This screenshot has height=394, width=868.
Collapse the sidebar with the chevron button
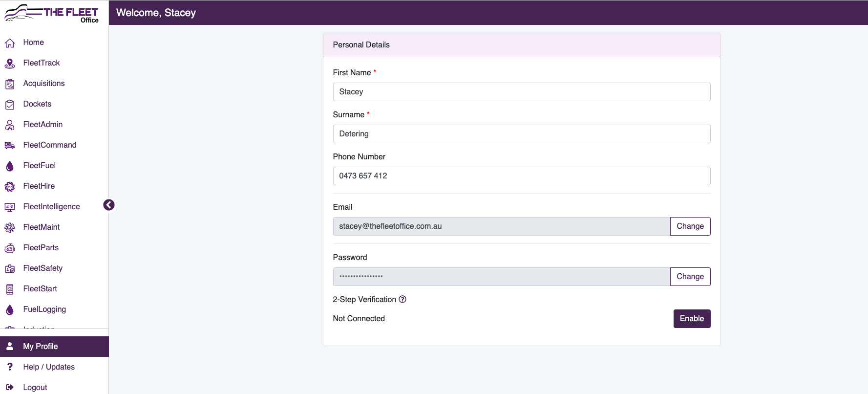click(x=109, y=205)
